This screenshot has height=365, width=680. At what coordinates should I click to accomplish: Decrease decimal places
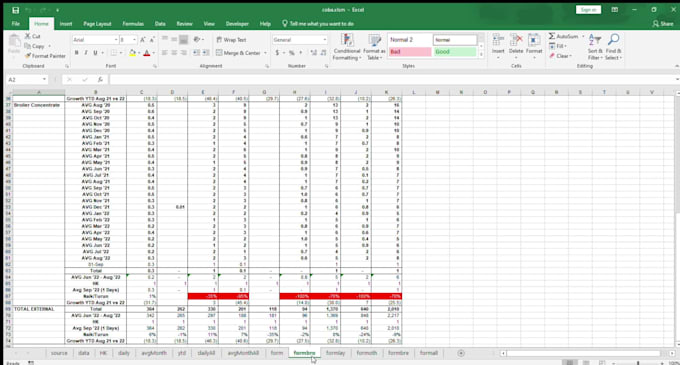click(x=324, y=53)
